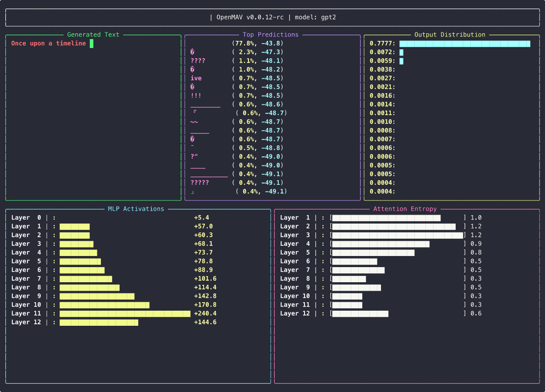The image size is (545, 392).
Task: Select the Layer 0 label in MLP Activations
Action: pos(26,218)
